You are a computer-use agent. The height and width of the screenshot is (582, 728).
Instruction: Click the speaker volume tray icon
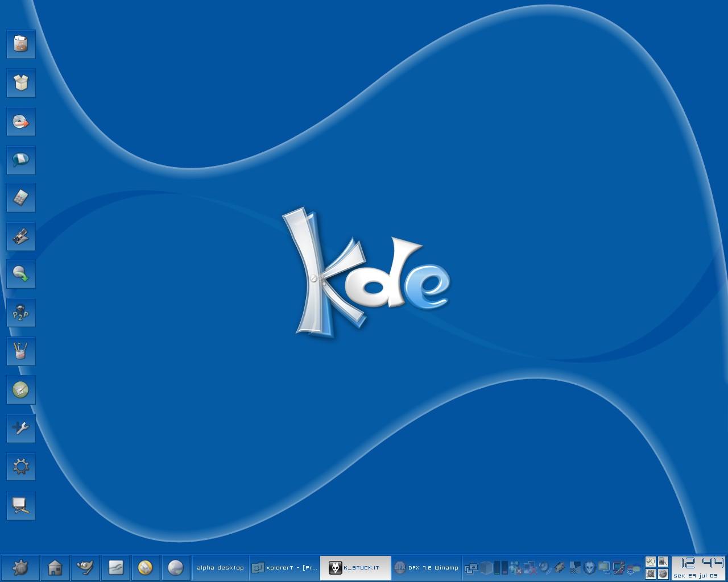click(x=545, y=567)
